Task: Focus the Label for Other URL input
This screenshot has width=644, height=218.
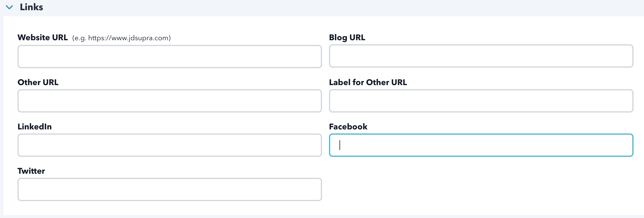Action: pos(481,101)
